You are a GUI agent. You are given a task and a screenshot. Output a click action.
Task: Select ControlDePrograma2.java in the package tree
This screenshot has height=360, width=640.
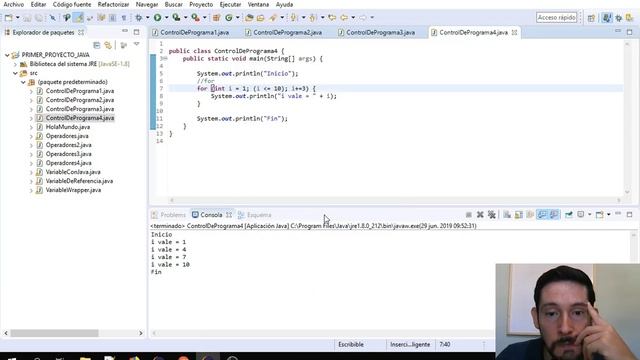point(80,100)
